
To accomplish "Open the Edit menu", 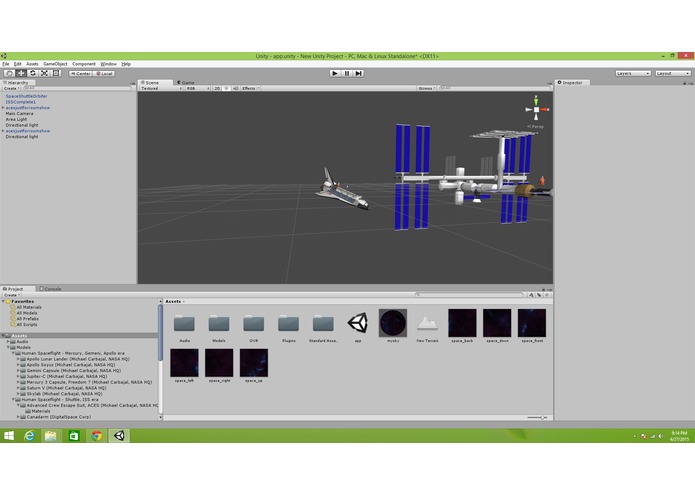I will (x=18, y=64).
